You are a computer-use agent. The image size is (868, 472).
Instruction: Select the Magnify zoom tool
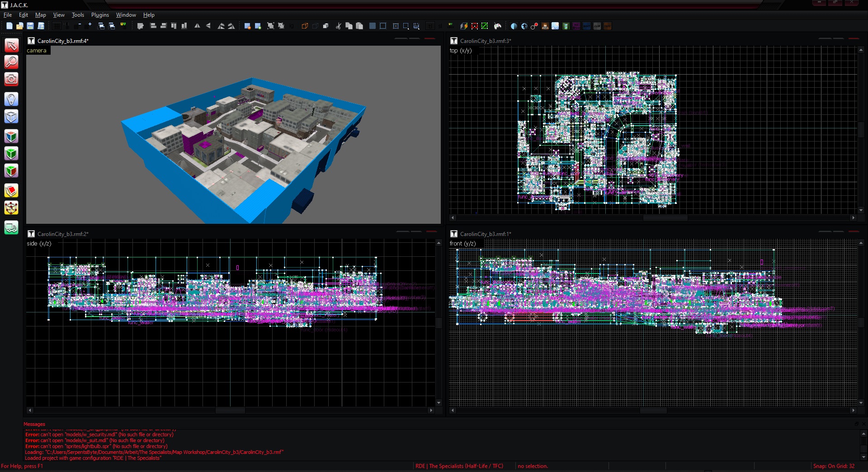11,62
